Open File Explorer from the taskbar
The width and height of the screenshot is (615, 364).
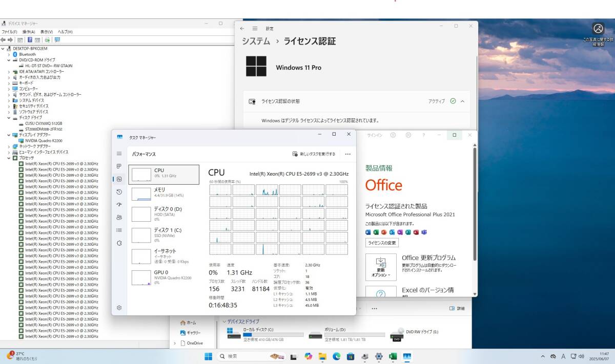coord(322,356)
